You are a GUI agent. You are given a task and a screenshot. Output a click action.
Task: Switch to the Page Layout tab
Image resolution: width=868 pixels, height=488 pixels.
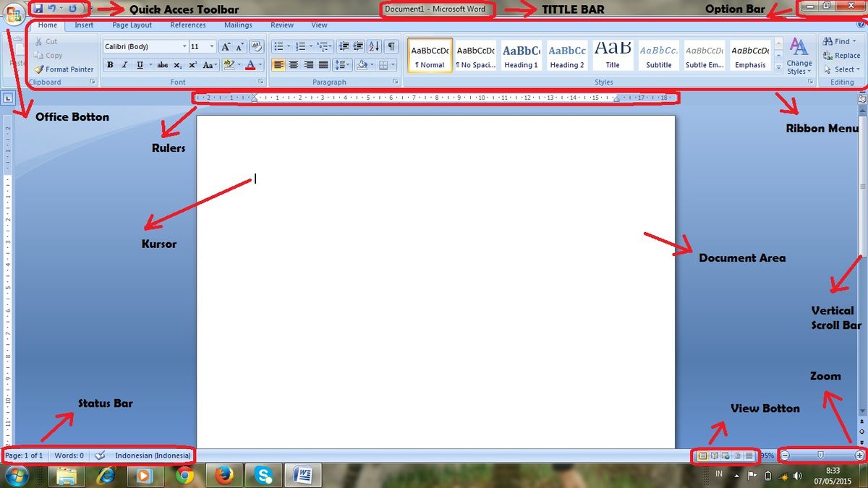click(132, 25)
